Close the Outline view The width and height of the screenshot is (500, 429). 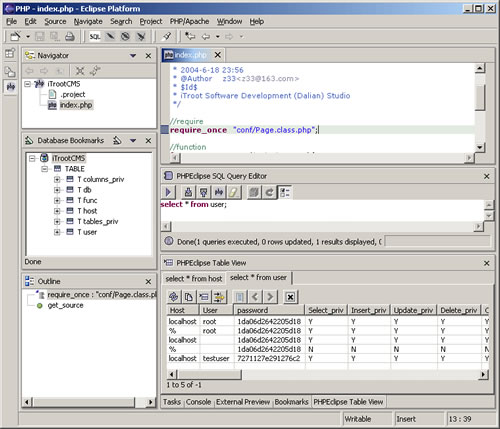point(148,282)
